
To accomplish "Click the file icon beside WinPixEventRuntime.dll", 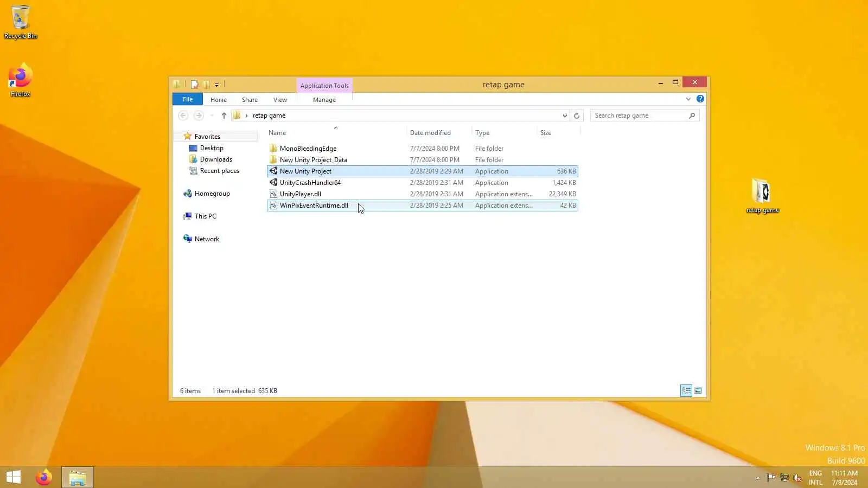I will click(x=273, y=205).
